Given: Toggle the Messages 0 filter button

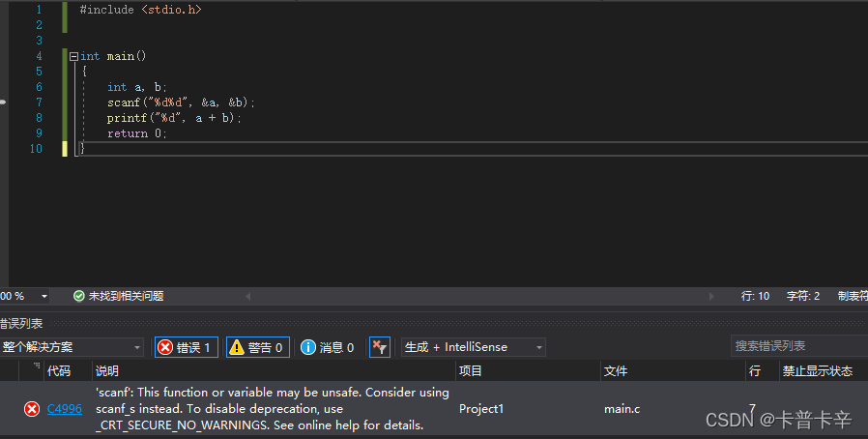Looking at the screenshot, I should tap(327, 347).
